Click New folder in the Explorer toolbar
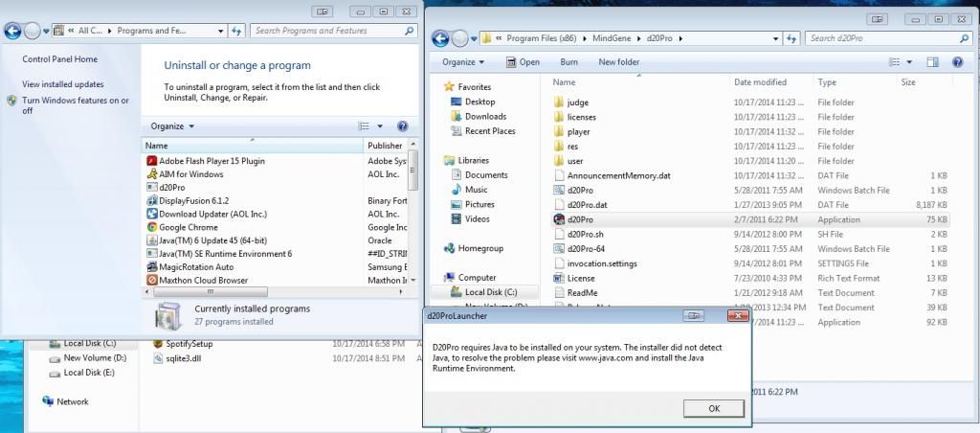 [619, 62]
